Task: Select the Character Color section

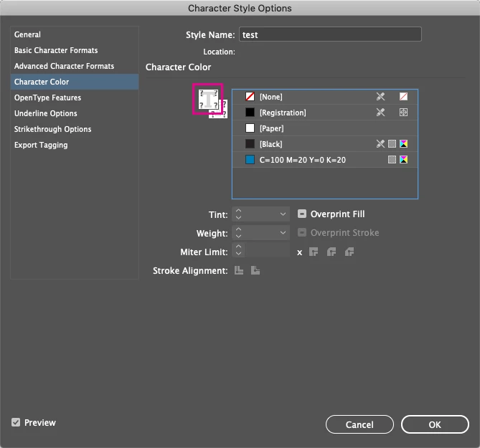Action: click(x=75, y=82)
